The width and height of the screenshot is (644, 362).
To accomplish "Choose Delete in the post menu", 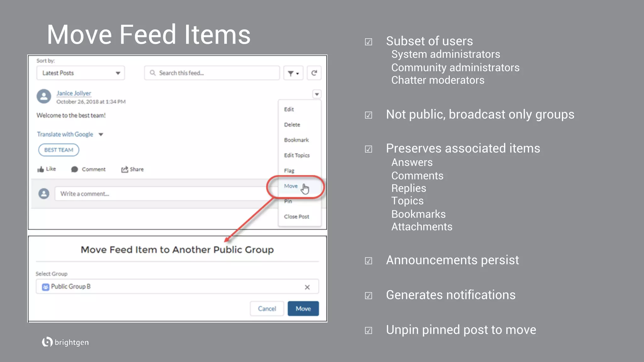I will pyautogui.click(x=292, y=125).
